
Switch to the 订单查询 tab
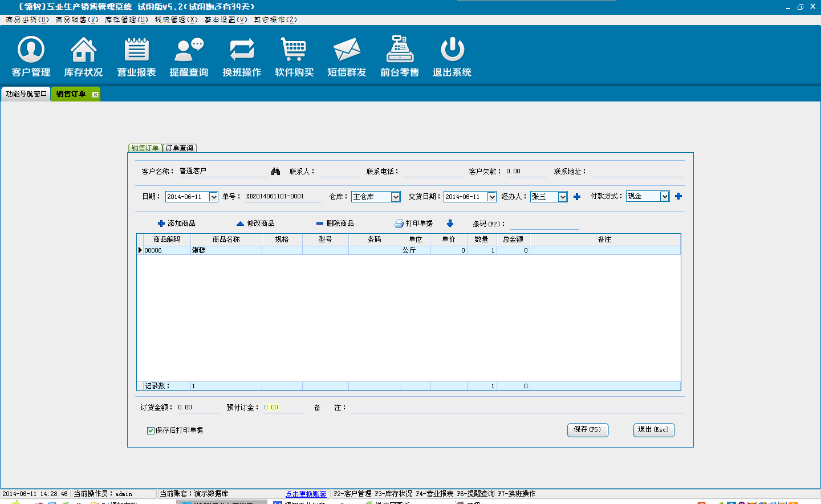(180, 148)
